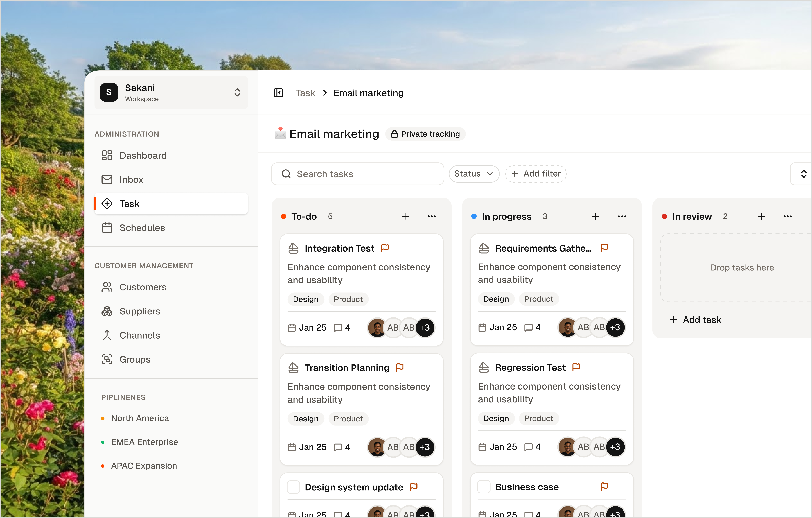Click ship icon on Regression Test card
This screenshot has width=812, height=518.
point(484,367)
